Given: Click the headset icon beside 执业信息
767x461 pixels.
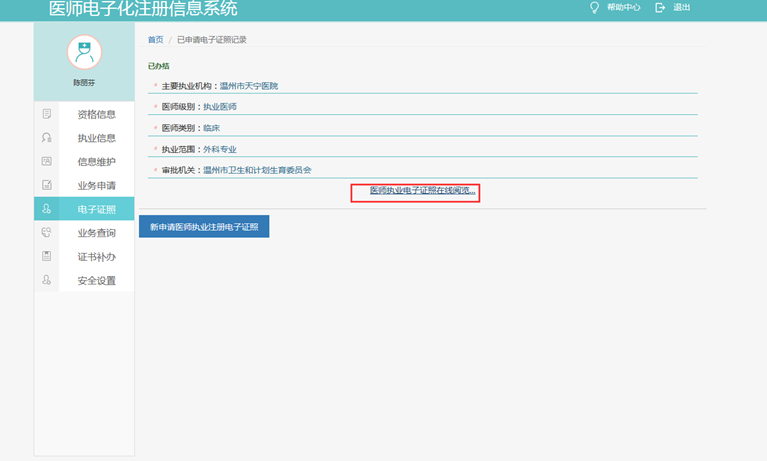Looking at the screenshot, I should click(x=46, y=138).
